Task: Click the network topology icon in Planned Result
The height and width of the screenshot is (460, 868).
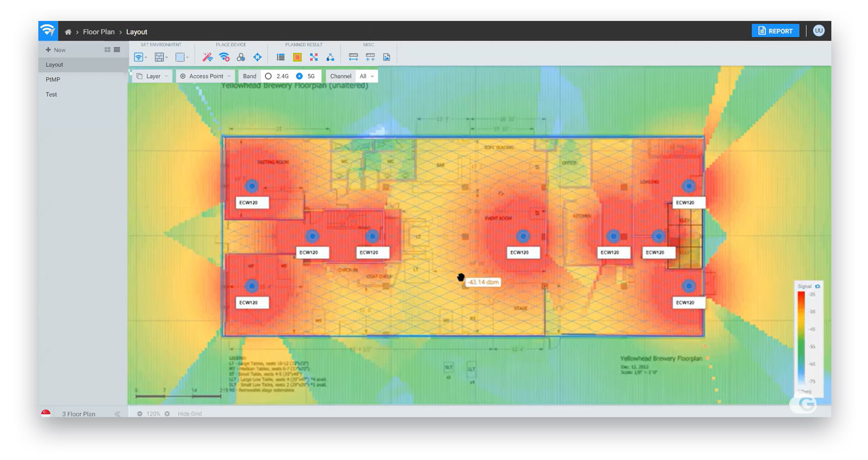Action: pos(330,57)
